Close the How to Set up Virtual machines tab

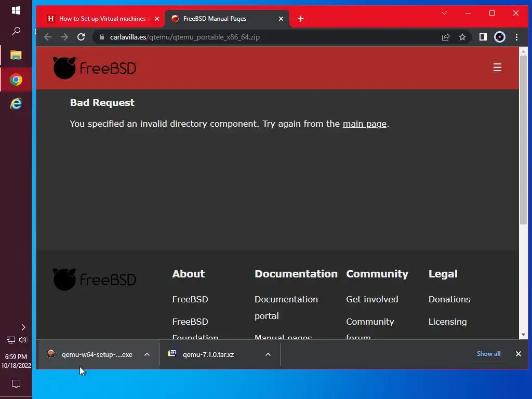tap(157, 19)
